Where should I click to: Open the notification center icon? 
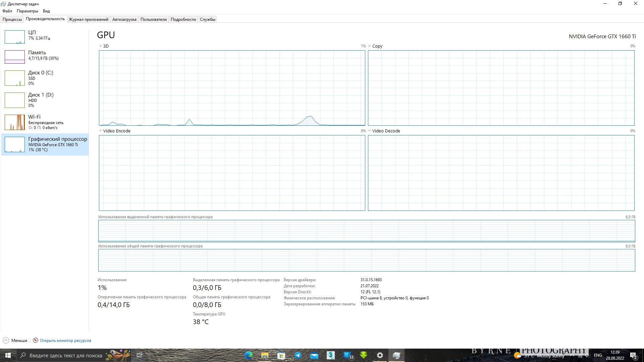[633, 356]
